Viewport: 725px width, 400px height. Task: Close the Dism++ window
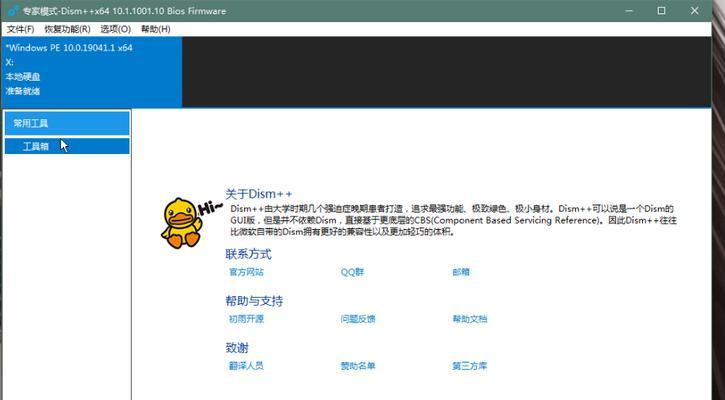[x=694, y=11]
